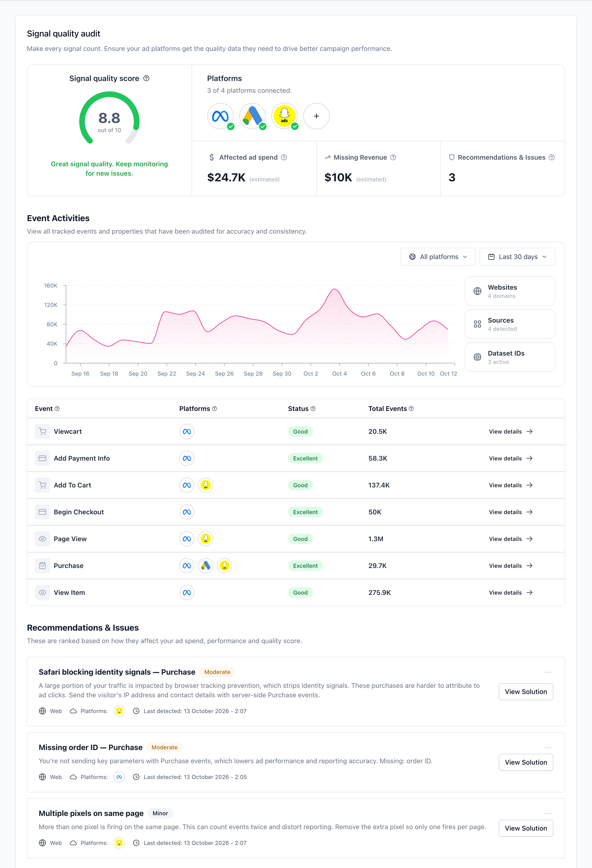Viewport: 592px width, 868px height.
Task: Open more options for Multiple pixels issue
Action: 547,813
